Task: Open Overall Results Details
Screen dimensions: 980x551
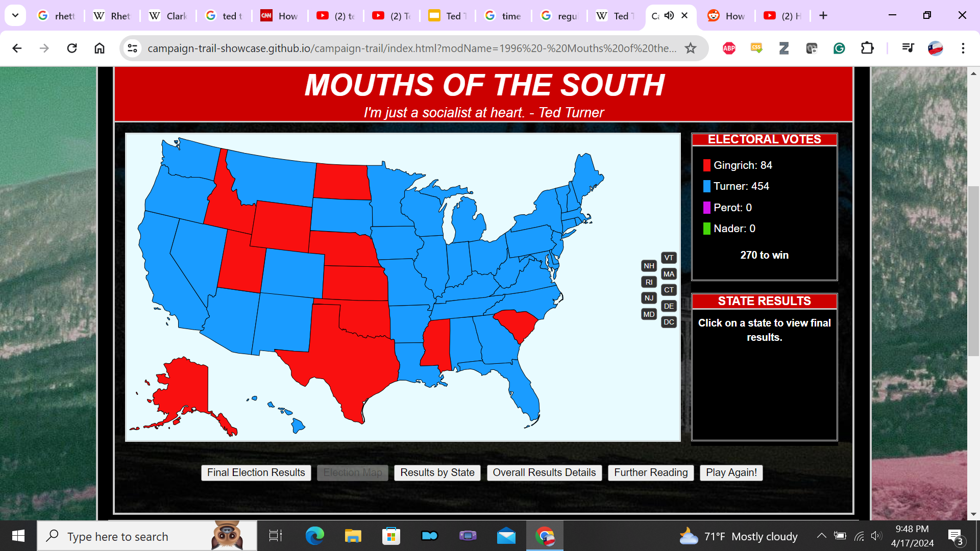Action: 544,472
